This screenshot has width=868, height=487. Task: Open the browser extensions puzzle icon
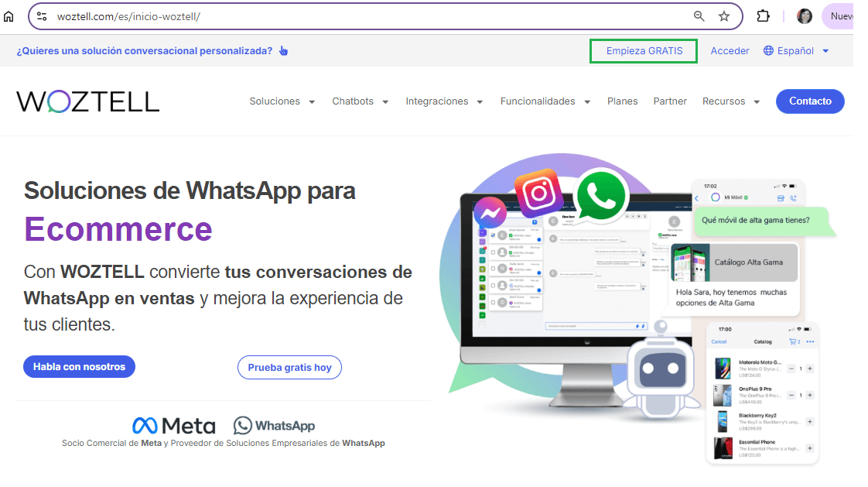(764, 16)
